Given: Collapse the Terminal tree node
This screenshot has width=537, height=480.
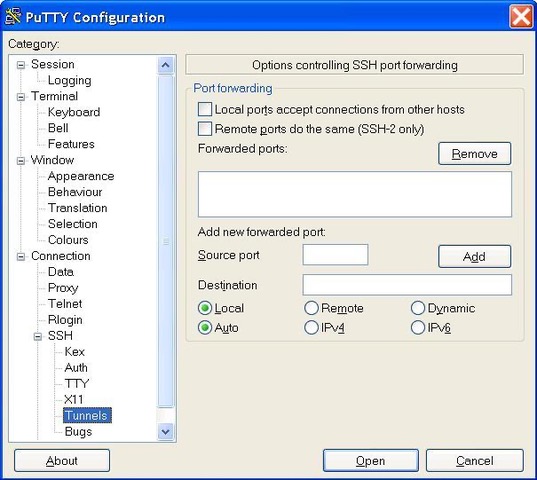Looking at the screenshot, I should coord(21,97).
